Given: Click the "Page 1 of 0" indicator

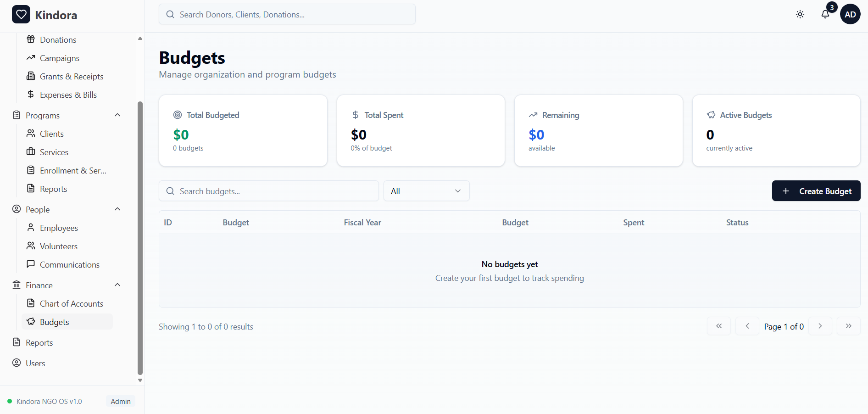Looking at the screenshot, I should pos(784,326).
